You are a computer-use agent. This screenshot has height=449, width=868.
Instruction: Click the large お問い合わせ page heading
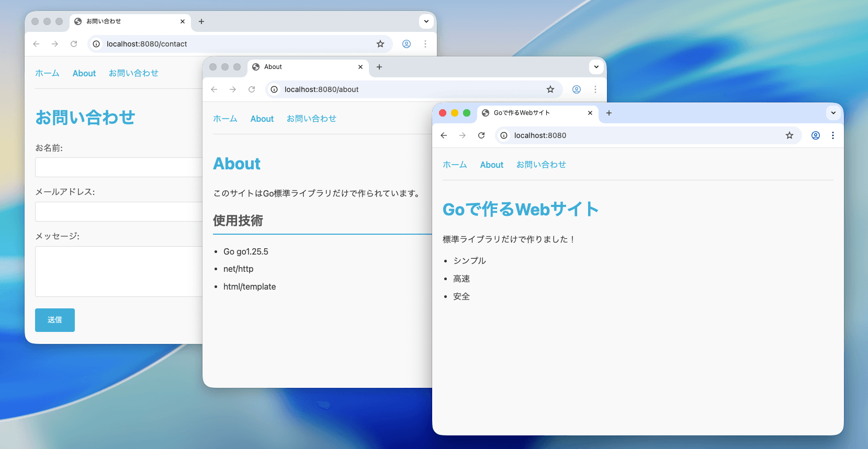pyautogui.click(x=85, y=118)
